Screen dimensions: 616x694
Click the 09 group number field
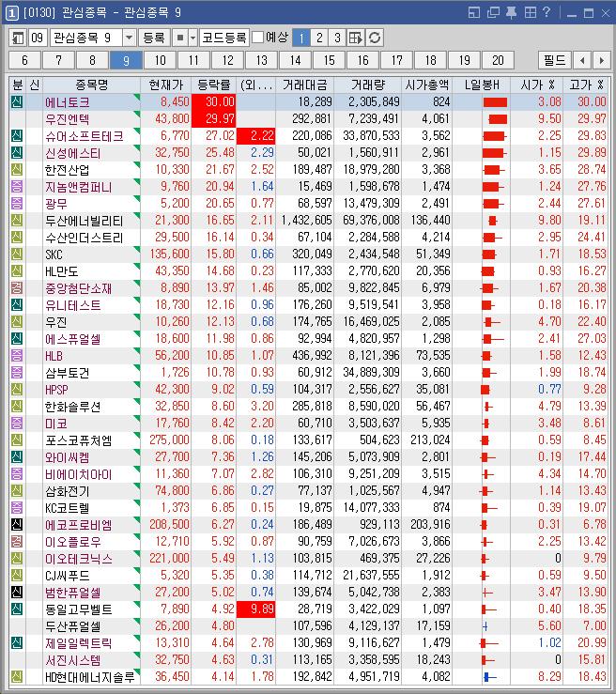[38, 38]
